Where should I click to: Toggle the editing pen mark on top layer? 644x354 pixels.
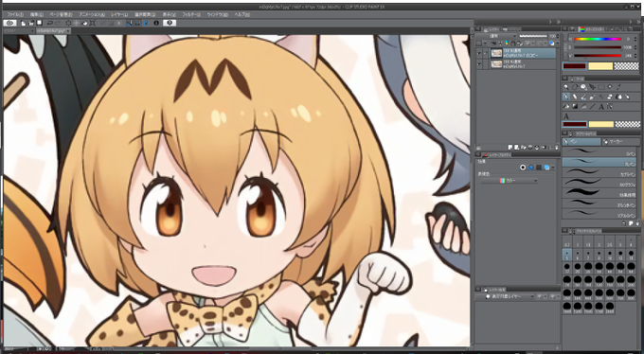(486, 53)
